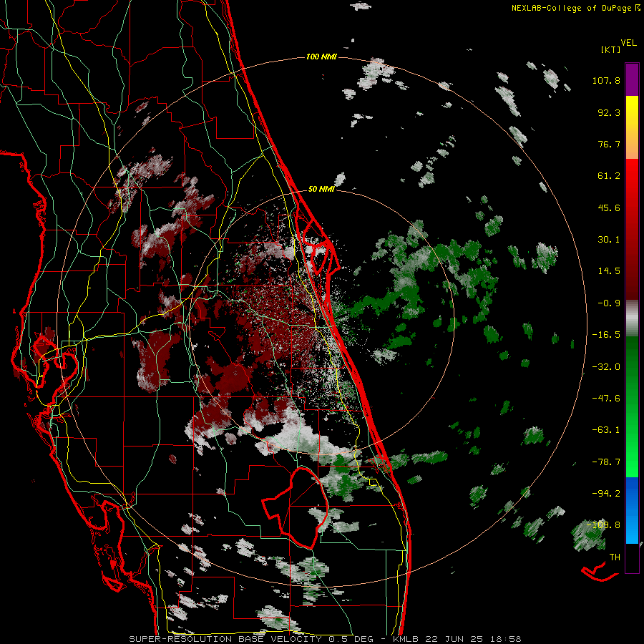Viewport: 644px width, 644px height.
Task: Click the purple segment of velocity color bar
Action: (632, 79)
